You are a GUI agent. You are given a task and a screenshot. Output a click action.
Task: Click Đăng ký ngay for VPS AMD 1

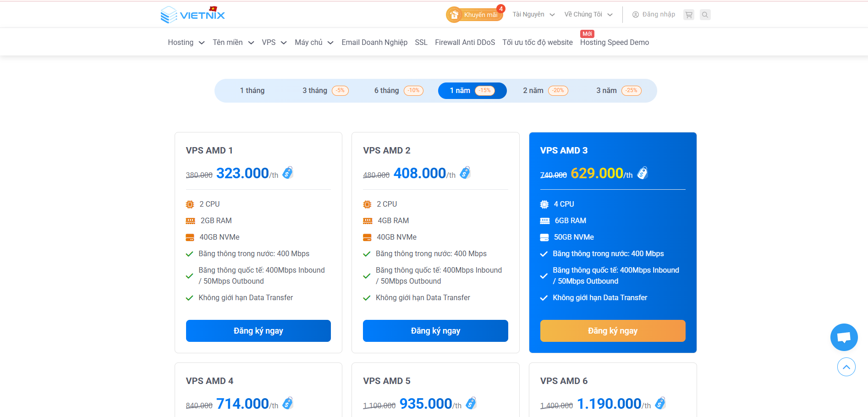coord(258,331)
